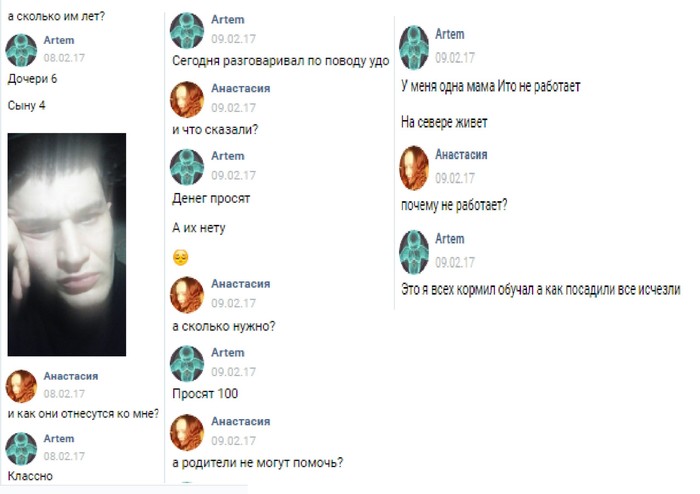Click Анастасия name above 'почему не работает?'
Screen dimensions: 700x494
pyautogui.click(x=461, y=154)
